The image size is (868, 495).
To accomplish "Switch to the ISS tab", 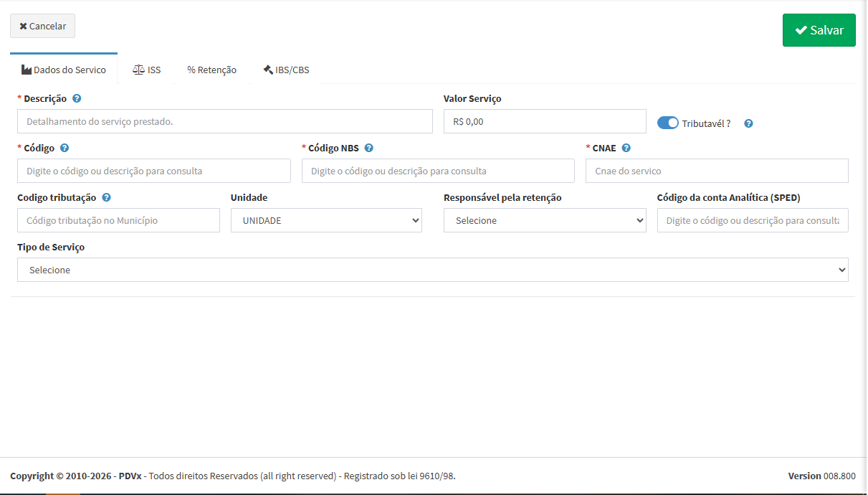I will point(147,70).
